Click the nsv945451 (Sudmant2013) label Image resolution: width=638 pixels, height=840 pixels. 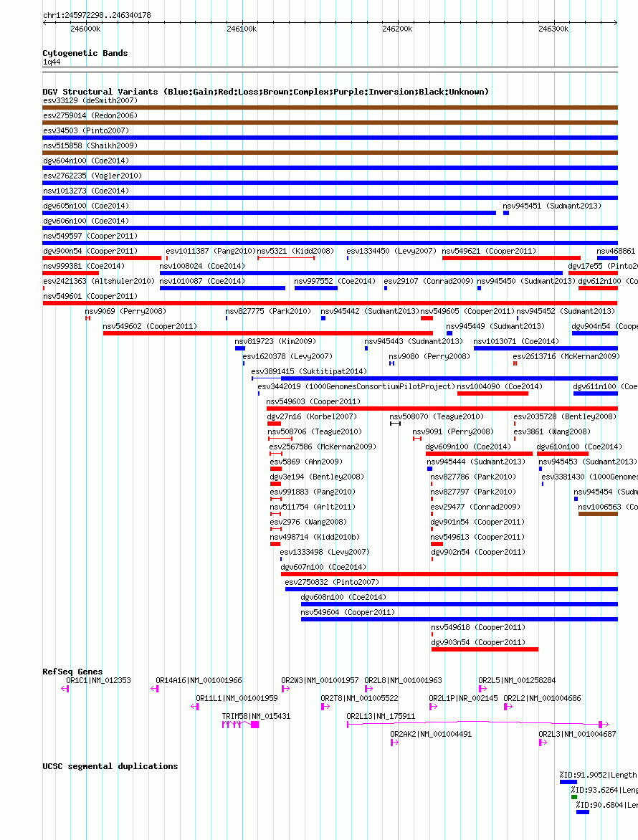click(x=552, y=206)
